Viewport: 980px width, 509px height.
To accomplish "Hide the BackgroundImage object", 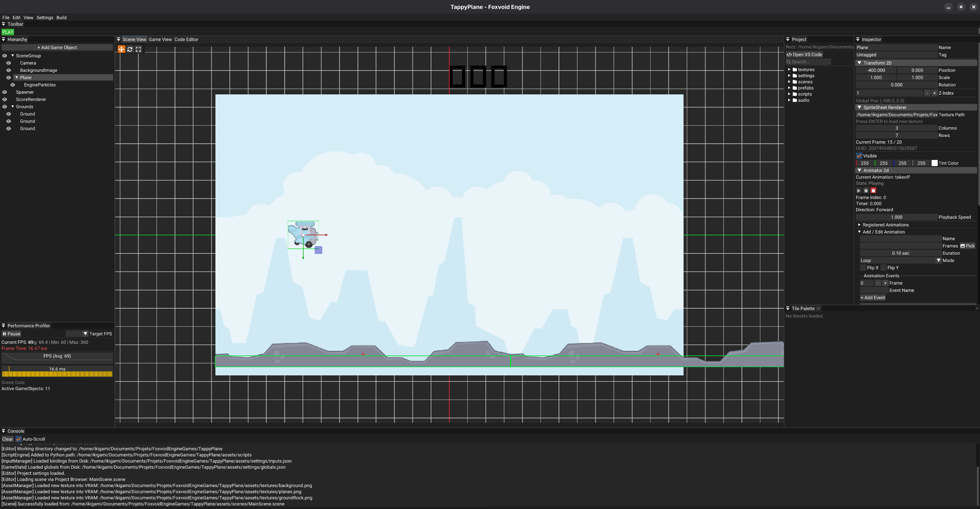I will (x=9, y=70).
